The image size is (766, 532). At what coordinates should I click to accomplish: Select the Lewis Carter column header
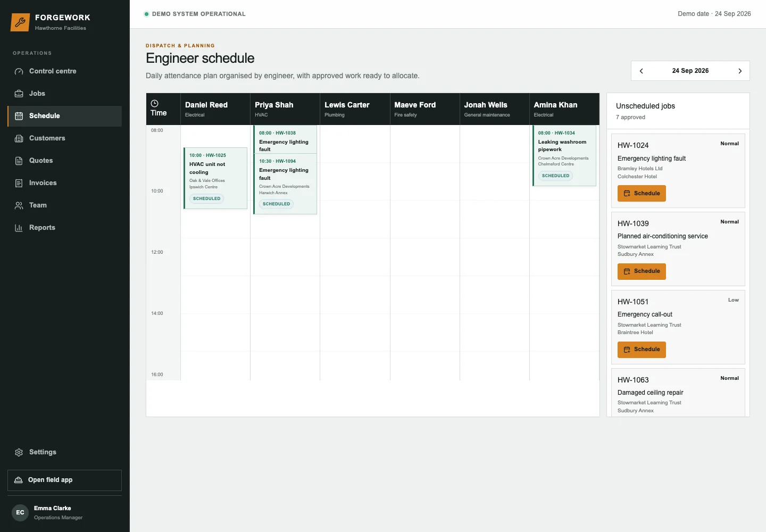tap(355, 109)
